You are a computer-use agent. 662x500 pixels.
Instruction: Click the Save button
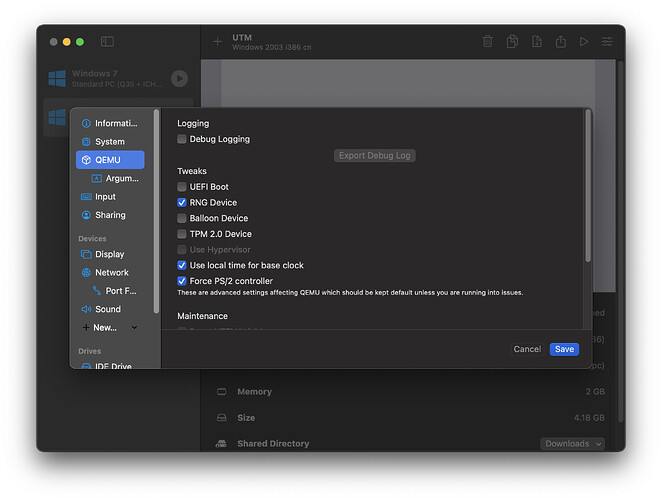[x=564, y=349]
